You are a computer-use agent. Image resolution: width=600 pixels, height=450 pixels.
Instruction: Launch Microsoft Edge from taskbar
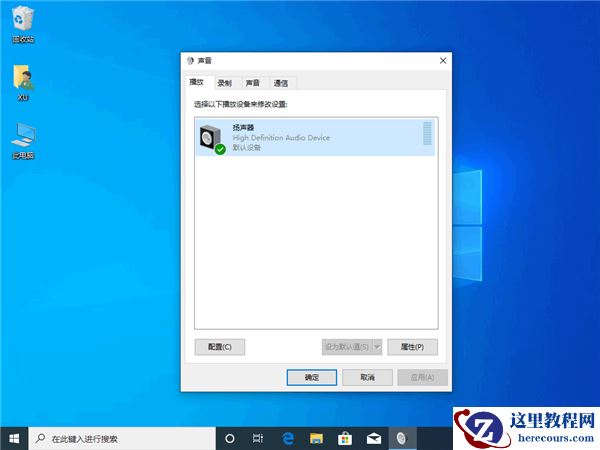288,439
